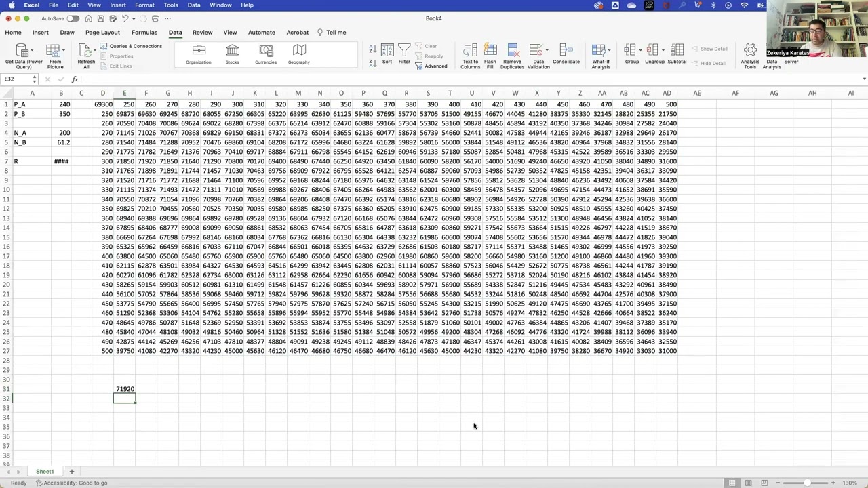868x488 pixels.
Task: Click Tell me search
Action: tap(332, 32)
